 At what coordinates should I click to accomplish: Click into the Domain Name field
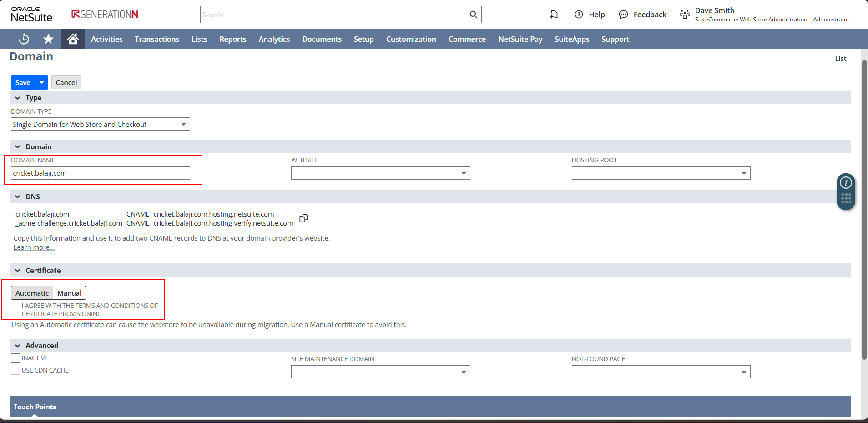pyautogui.click(x=100, y=173)
